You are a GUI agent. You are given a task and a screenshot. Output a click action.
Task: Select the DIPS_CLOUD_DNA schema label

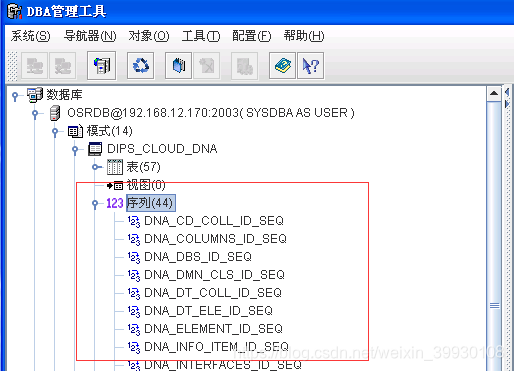(x=162, y=149)
